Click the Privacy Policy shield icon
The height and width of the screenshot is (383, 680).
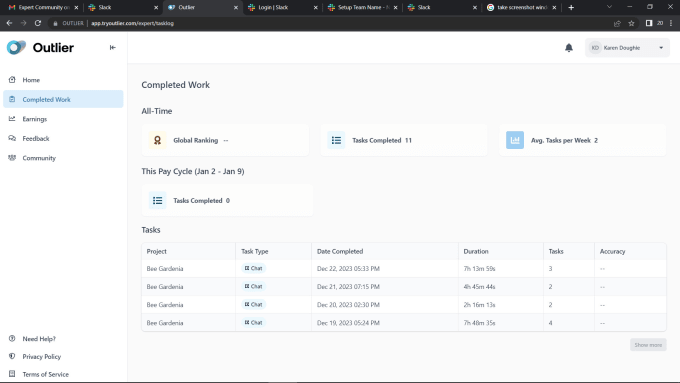point(12,356)
